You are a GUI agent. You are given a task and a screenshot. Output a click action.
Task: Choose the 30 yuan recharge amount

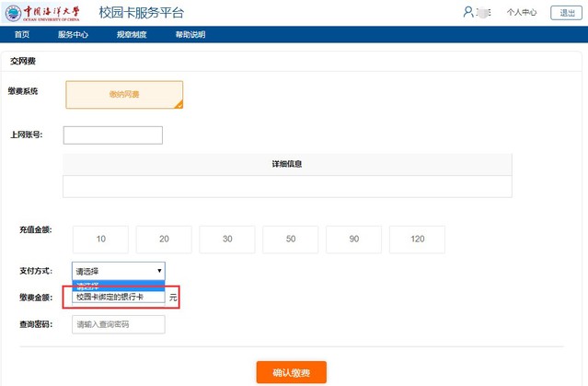point(226,240)
